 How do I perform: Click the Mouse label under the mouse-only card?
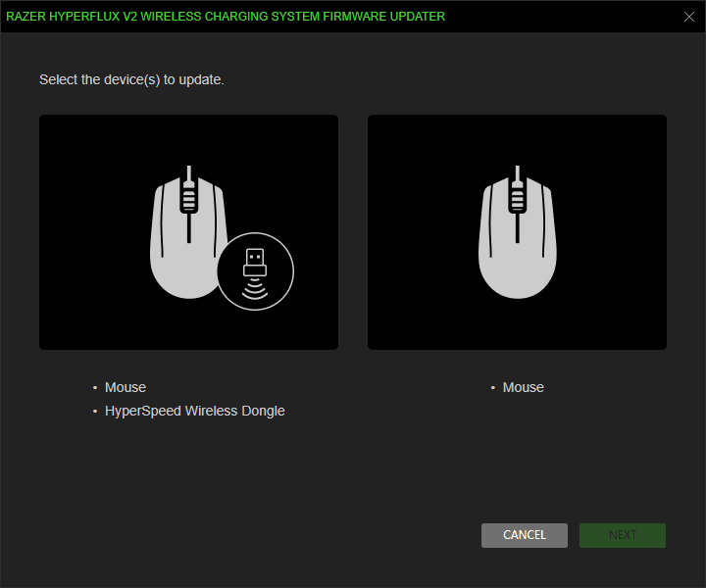(524, 387)
